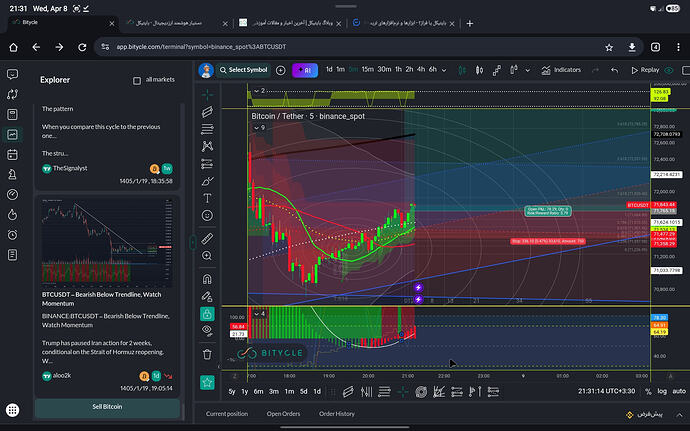Set chart range to 5y
The image size is (690, 431).
click(232, 391)
